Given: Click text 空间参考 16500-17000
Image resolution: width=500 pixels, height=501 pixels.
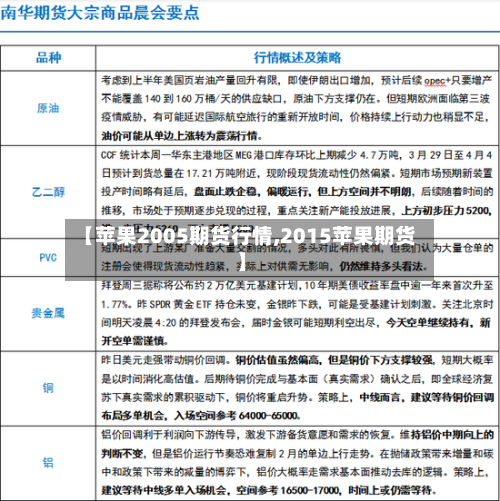Looking at the screenshot, I should (288, 490).
